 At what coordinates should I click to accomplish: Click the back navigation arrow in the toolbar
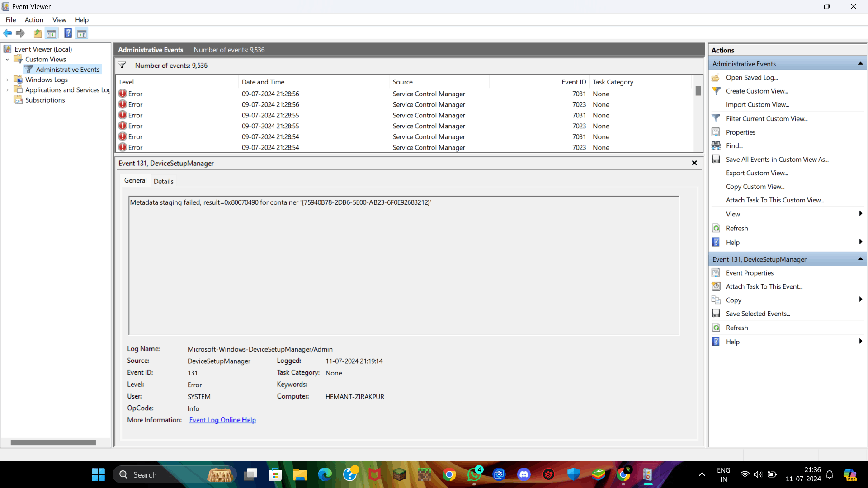coord(7,33)
